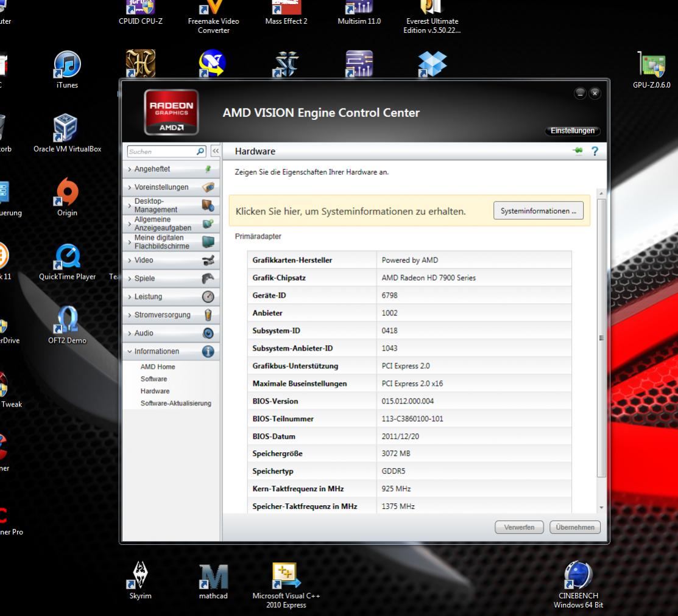Expand the Desktop-Management section
Viewport: 678px width, 616px height.
click(171, 205)
